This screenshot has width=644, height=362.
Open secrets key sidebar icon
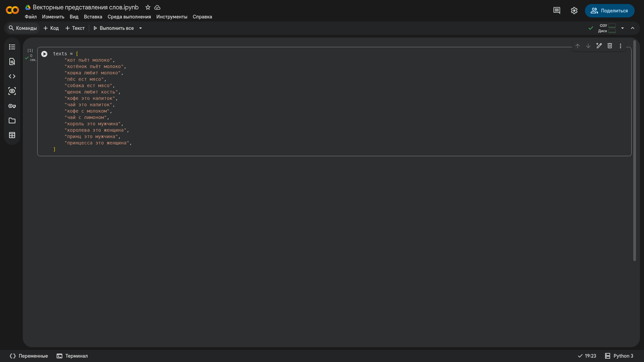[x=12, y=106]
